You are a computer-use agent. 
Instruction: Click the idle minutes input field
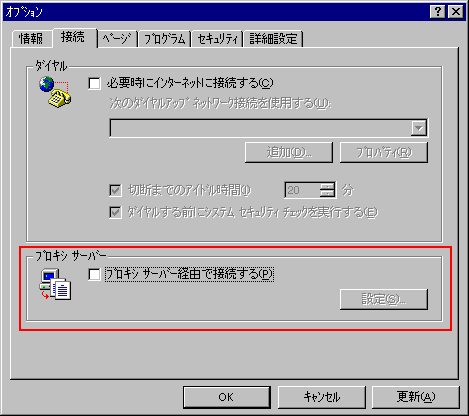(x=302, y=190)
